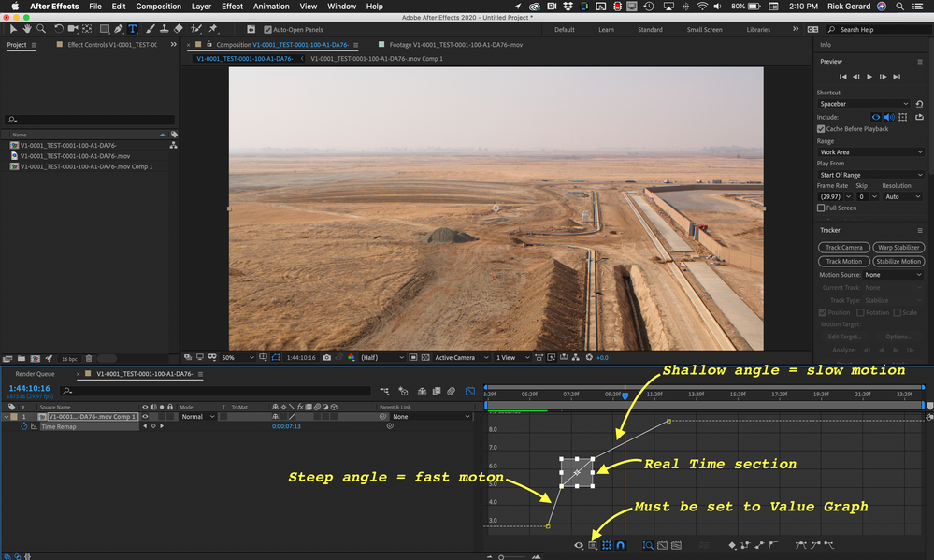The image size is (934, 560).
Task: Select the Pen tool
Action: pos(118,29)
